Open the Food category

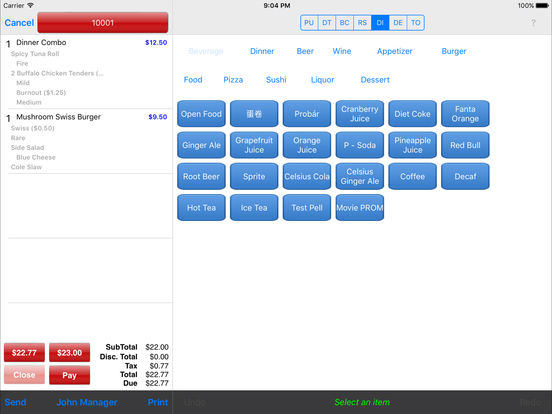coord(193,80)
